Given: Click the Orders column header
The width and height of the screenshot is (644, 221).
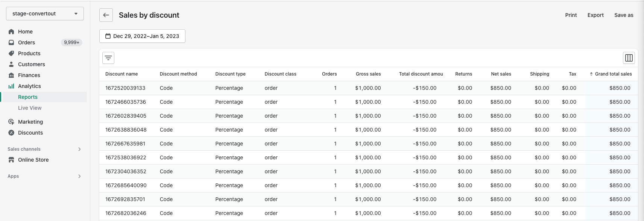Looking at the screenshot, I should (x=329, y=74).
